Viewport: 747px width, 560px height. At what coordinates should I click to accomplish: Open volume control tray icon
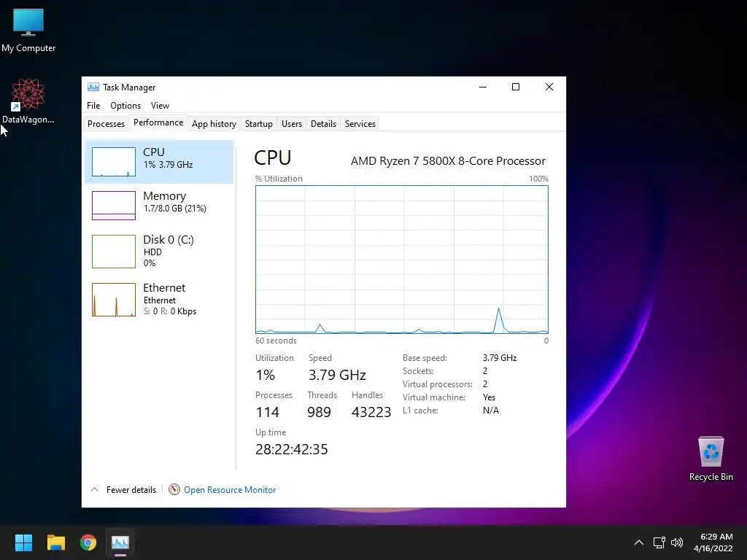pos(676,542)
